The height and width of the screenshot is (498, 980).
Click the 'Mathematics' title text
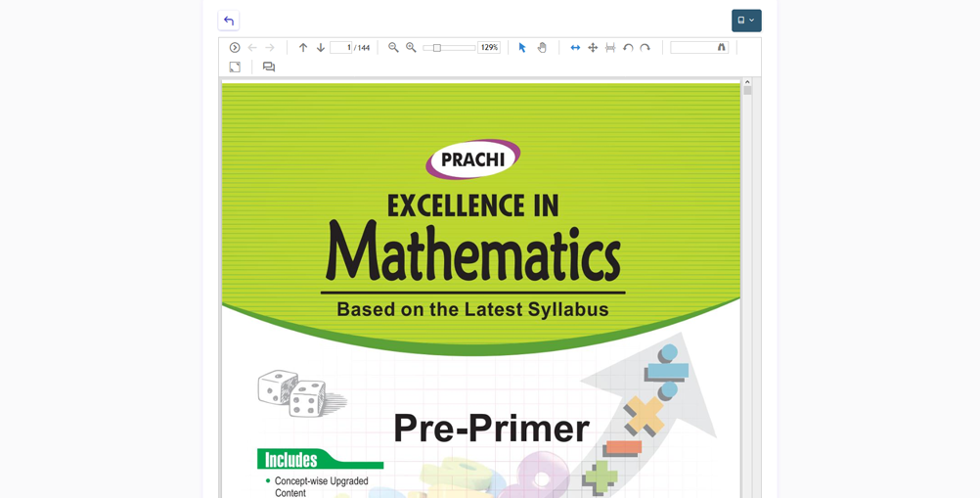pos(473,251)
